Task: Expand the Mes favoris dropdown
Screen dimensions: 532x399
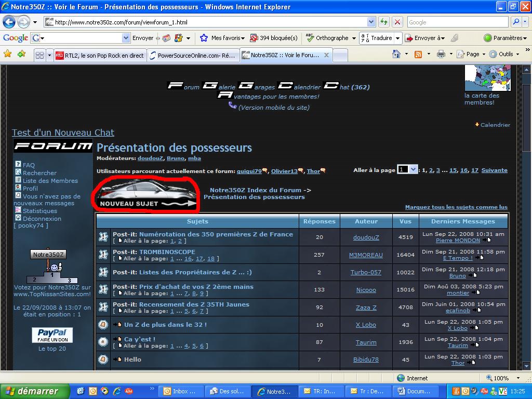Action: (x=224, y=38)
